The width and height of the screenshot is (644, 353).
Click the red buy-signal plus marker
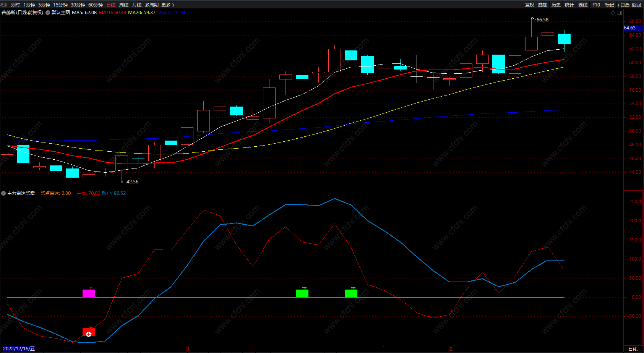(89, 334)
